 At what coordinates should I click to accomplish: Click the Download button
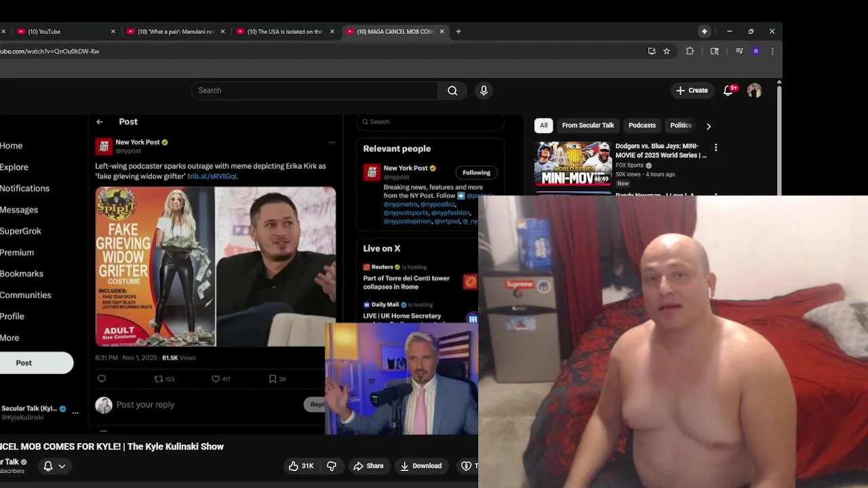[420, 466]
